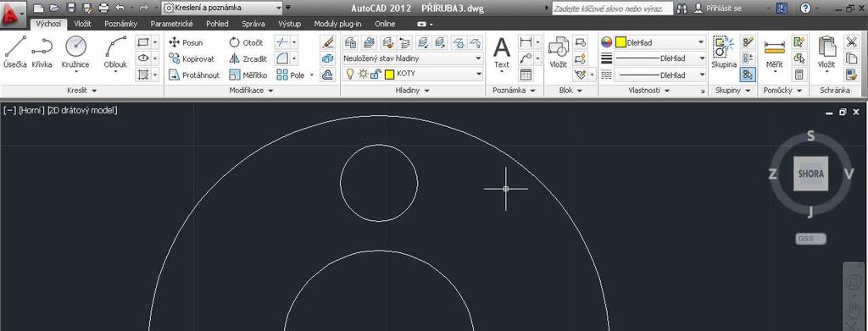Click the multiline Text tool

pos(502,52)
